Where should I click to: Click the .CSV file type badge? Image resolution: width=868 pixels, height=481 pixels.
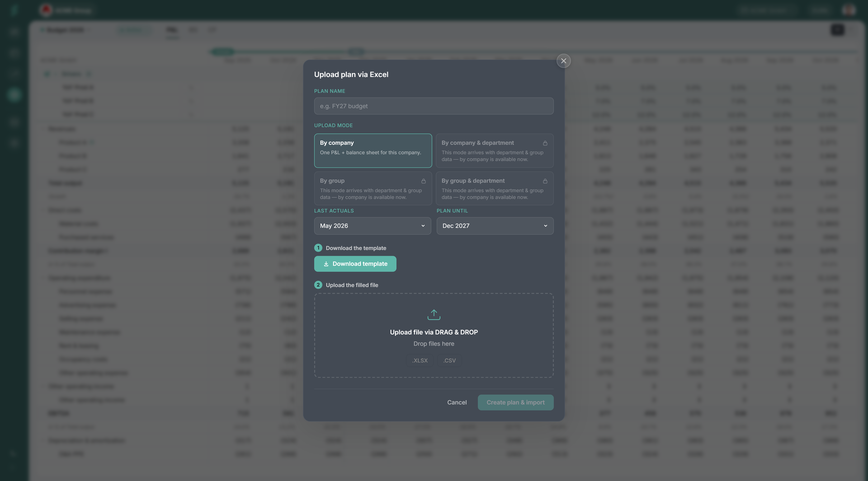449,360
